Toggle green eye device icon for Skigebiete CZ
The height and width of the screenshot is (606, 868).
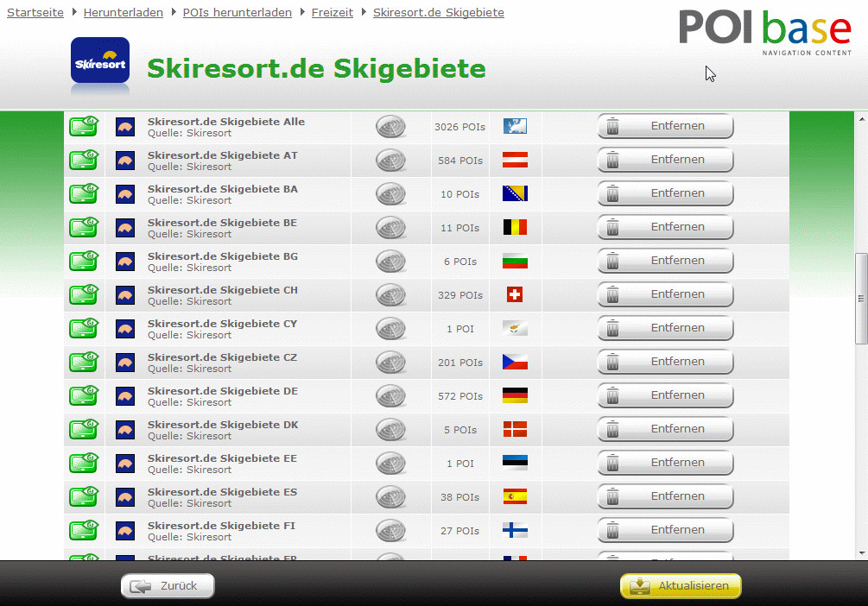pyautogui.click(x=84, y=363)
